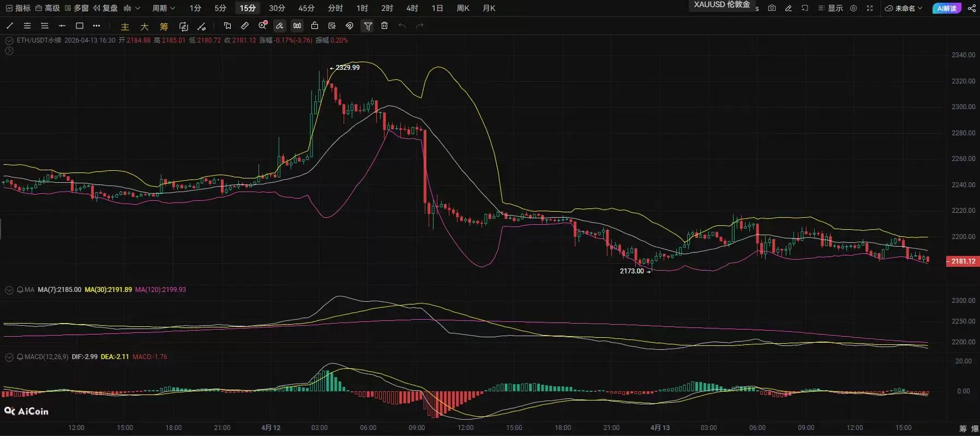Toggle the magnet snap-to-candle icon
The image size is (980, 436).
[297, 26]
